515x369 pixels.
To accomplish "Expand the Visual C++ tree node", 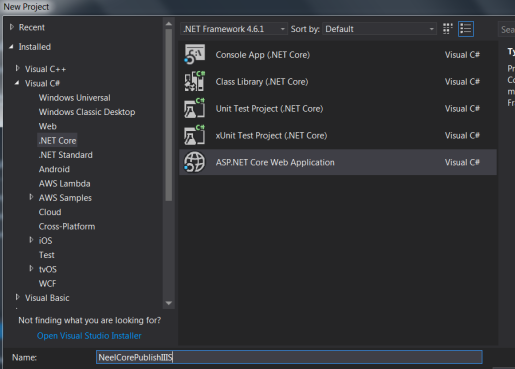I will click(x=18, y=68).
